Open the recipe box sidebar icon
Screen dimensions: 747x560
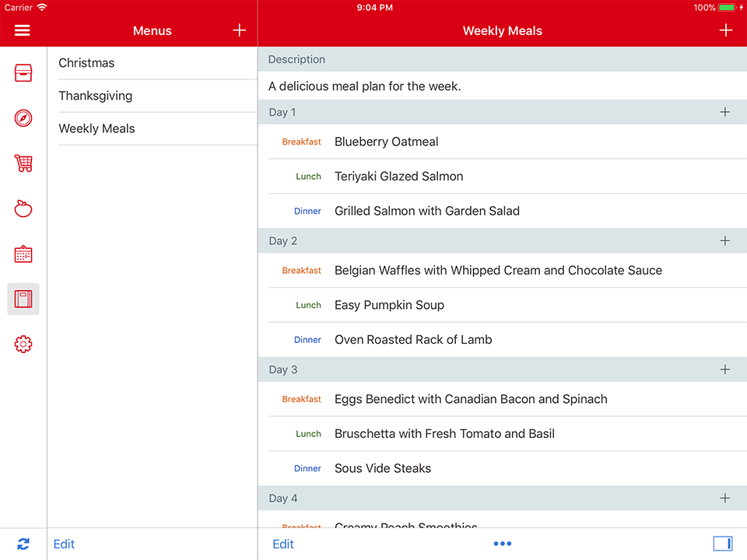tap(23, 73)
